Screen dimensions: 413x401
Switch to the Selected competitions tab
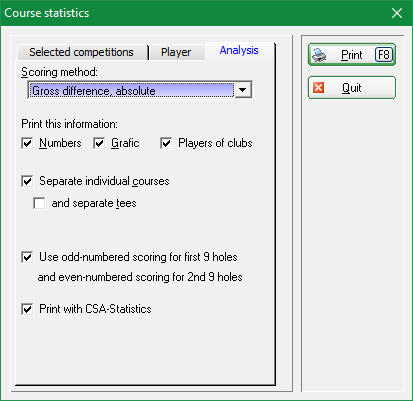[81, 52]
